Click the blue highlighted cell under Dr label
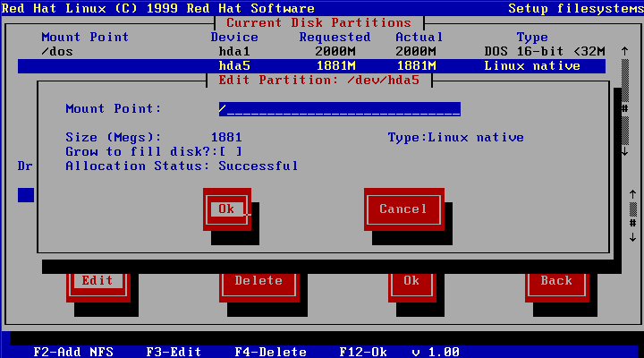Image resolution: width=644 pixels, height=358 pixels. [26, 194]
